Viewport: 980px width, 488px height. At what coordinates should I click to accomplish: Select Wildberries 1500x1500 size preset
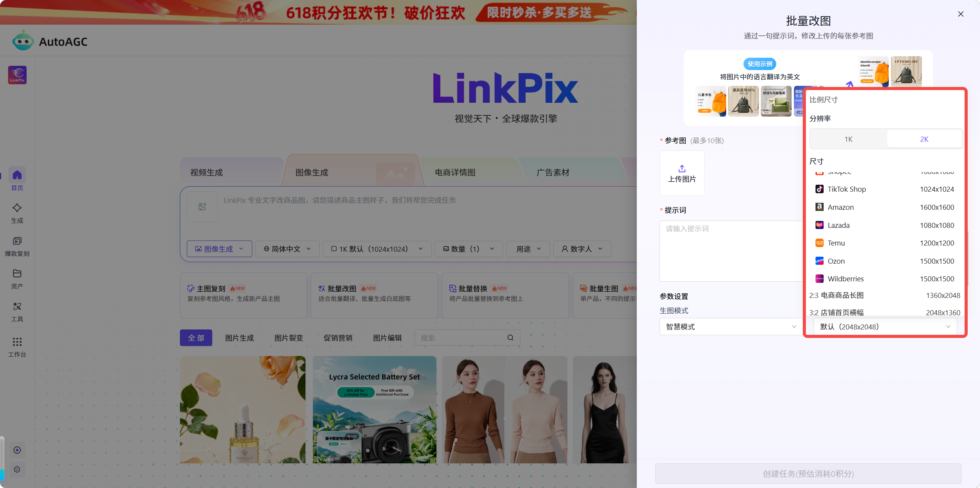pyautogui.click(x=884, y=279)
